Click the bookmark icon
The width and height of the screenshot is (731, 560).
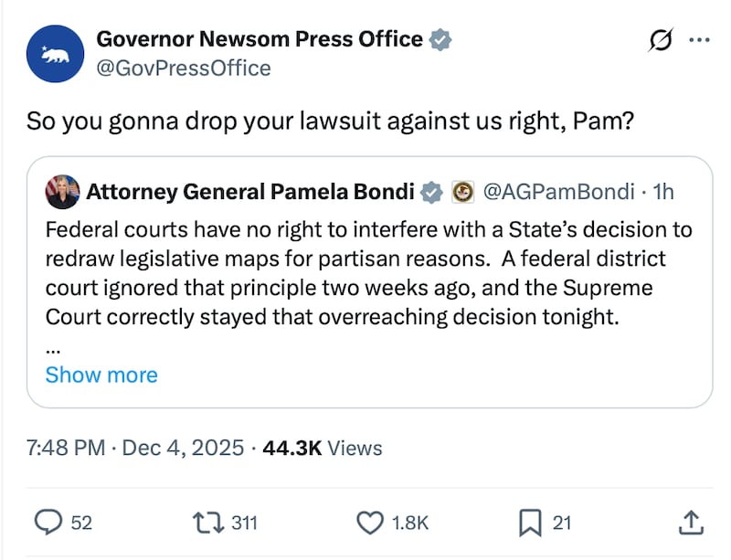pos(532,522)
